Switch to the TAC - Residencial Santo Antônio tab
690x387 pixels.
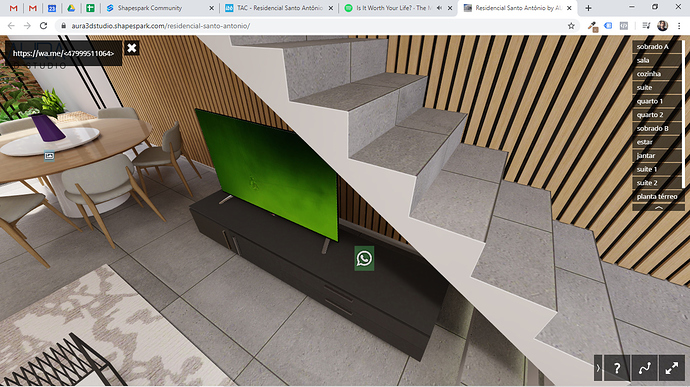(x=279, y=8)
